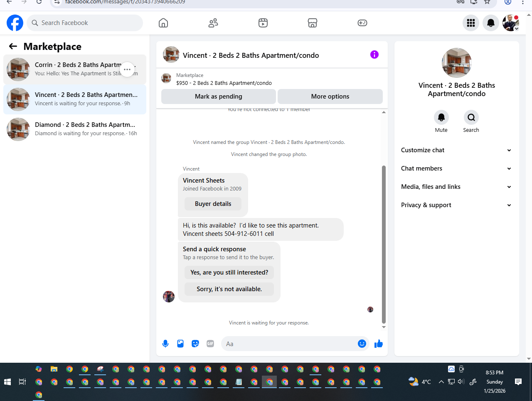Viewport: 532px width, 401px height.
Task: Open the $950 Marketplace listing link
Action: (224, 83)
